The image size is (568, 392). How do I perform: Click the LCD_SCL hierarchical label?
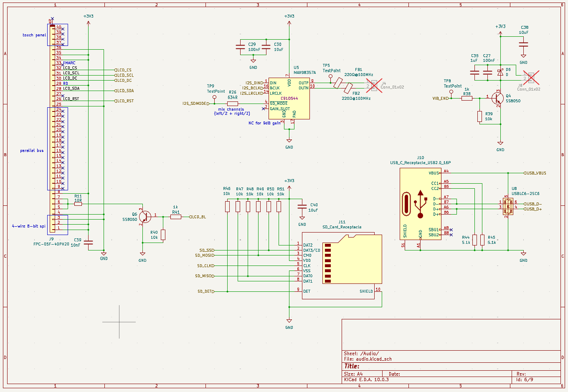click(x=124, y=75)
